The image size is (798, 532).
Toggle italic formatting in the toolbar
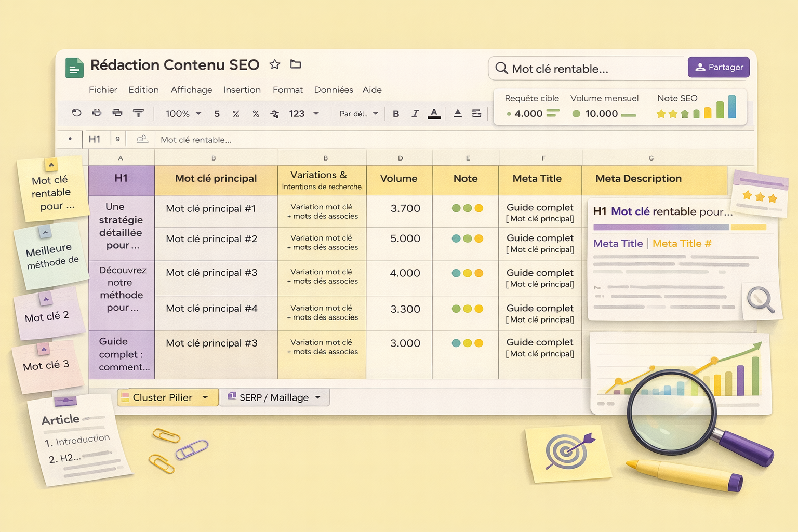click(415, 114)
